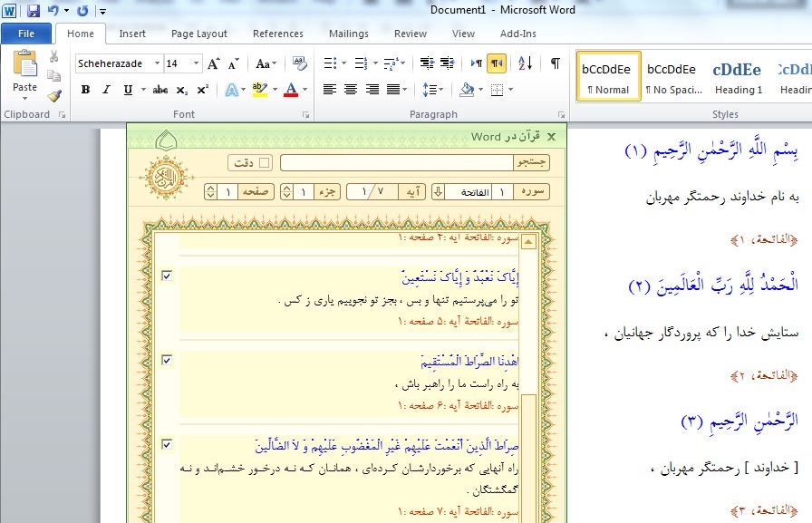Click the Shading paint bucket color
The width and height of the screenshot is (812, 523).
tap(467, 90)
